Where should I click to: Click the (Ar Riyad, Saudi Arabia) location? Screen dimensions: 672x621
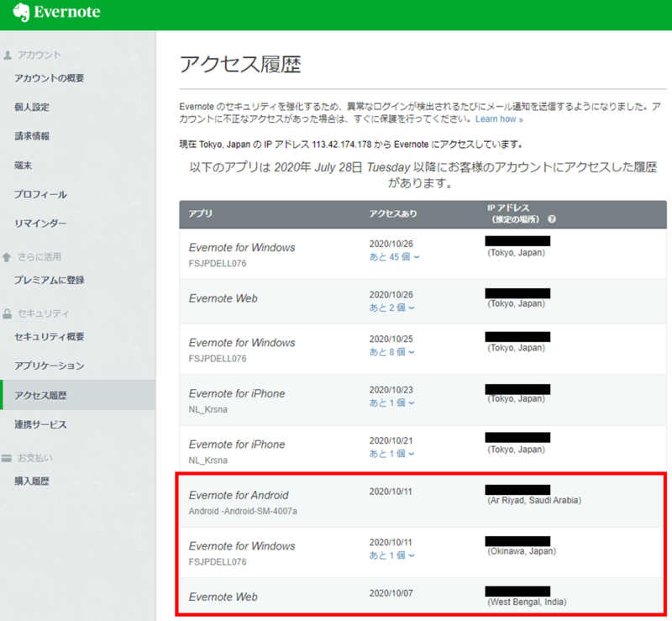point(534,501)
